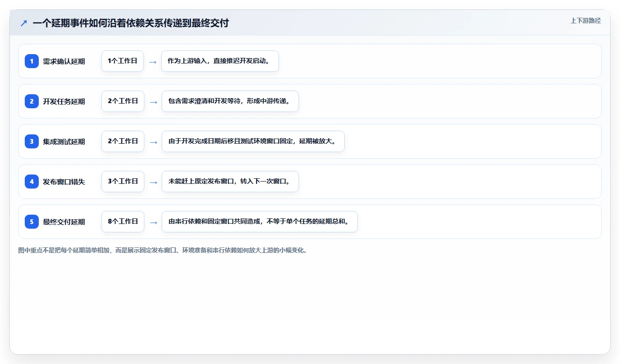
Task: Click the 2个工作日 pill in 集成测试延期 row
Action: (x=123, y=141)
